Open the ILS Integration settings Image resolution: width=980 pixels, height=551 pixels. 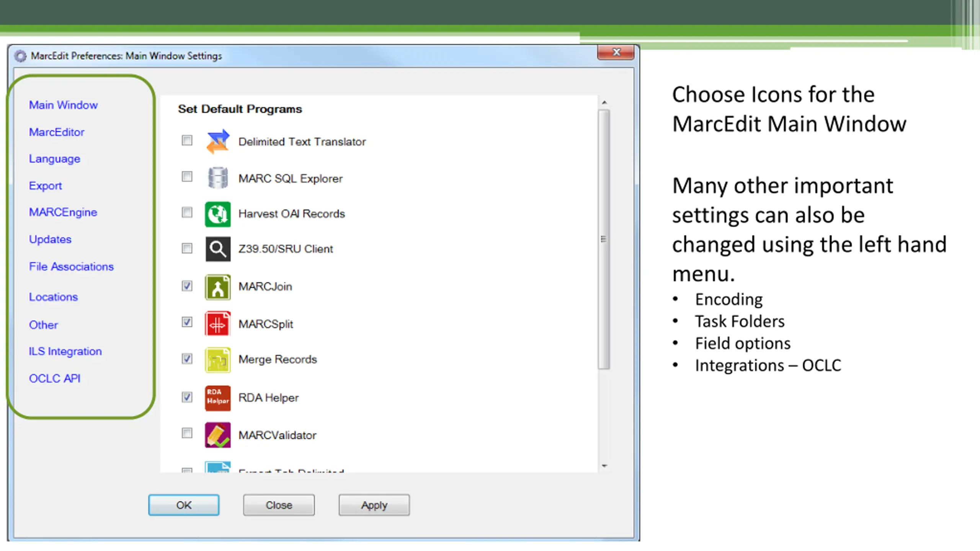pos(65,351)
